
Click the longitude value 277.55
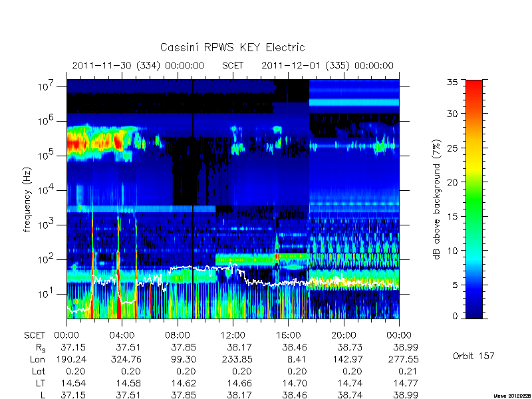coord(403,359)
